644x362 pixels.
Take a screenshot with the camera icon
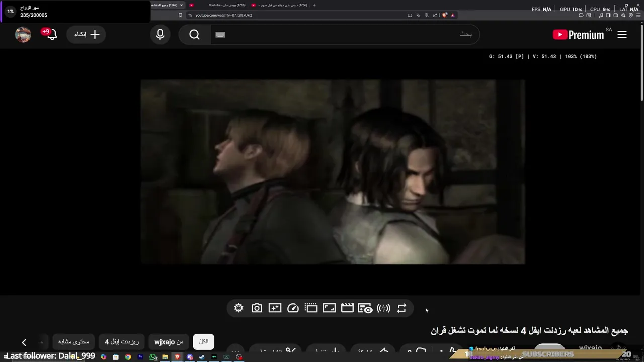(x=257, y=308)
